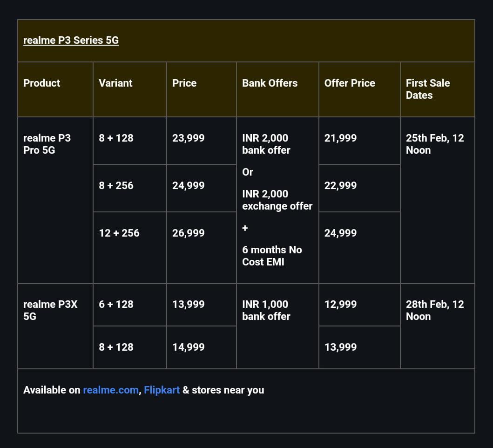Select the 6 months No Cost EMI text

coord(272,256)
